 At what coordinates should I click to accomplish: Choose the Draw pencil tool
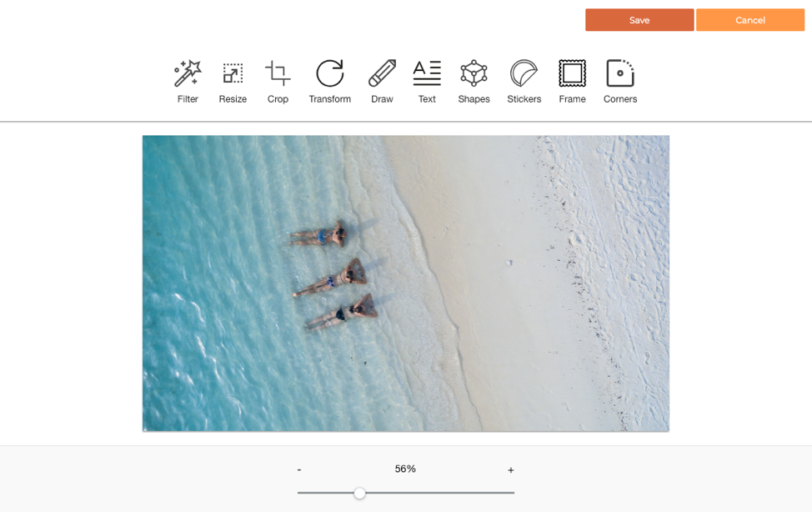pyautogui.click(x=382, y=74)
